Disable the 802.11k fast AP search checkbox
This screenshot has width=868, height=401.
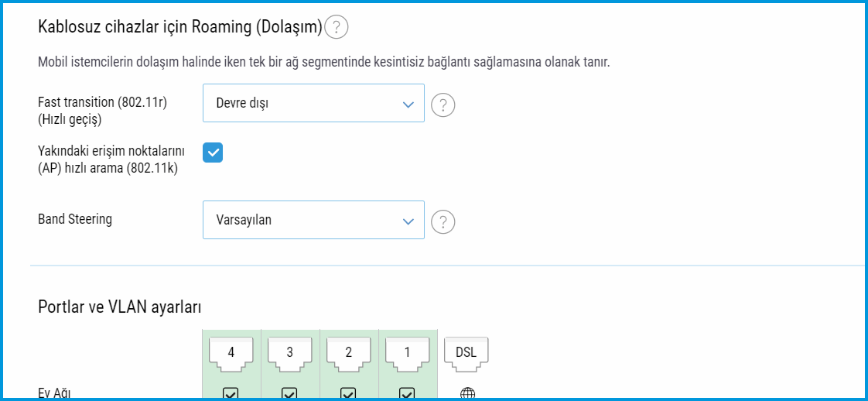click(213, 153)
